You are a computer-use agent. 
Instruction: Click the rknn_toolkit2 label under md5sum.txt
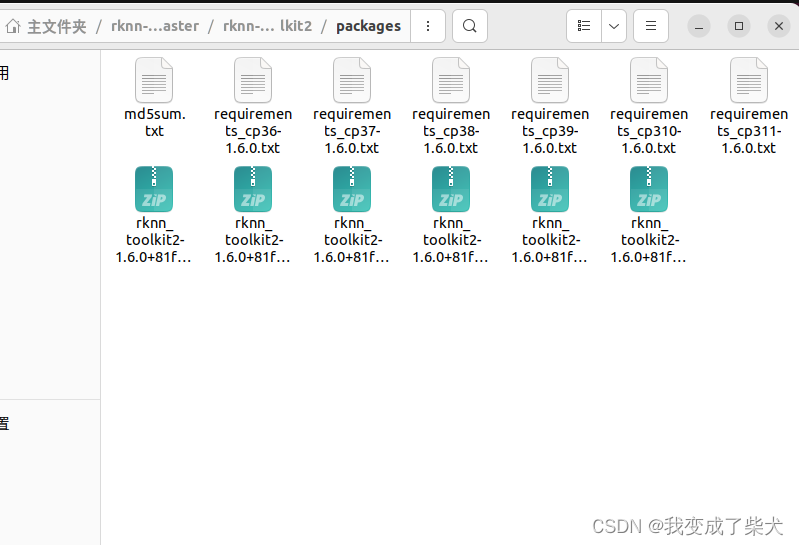(153, 240)
